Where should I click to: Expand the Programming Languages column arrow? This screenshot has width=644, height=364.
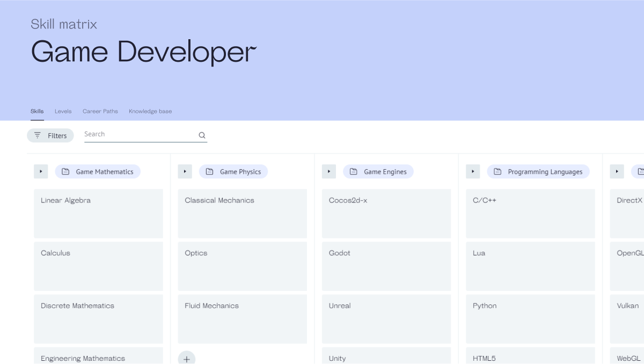click(x=473, y=172)
